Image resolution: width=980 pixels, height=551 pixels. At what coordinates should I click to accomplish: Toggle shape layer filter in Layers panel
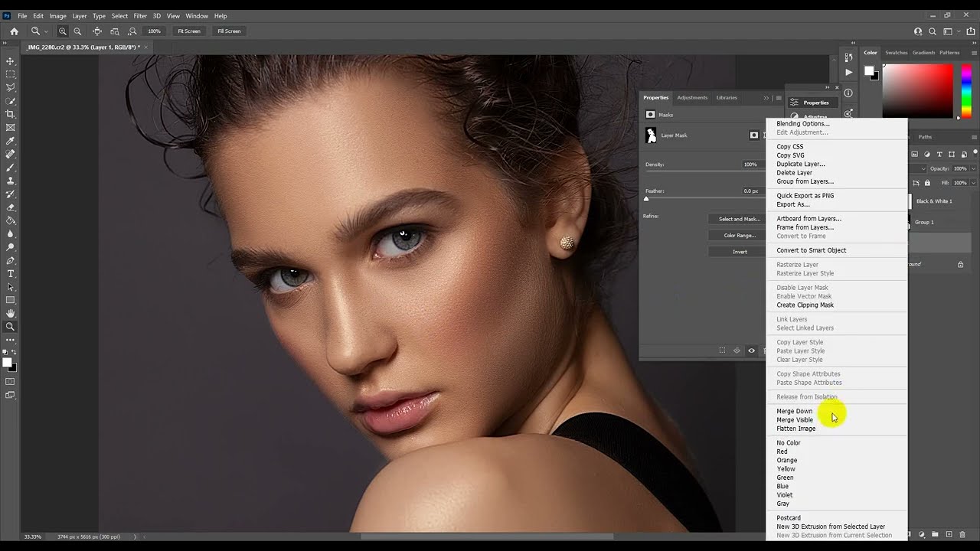coord(950,155)
